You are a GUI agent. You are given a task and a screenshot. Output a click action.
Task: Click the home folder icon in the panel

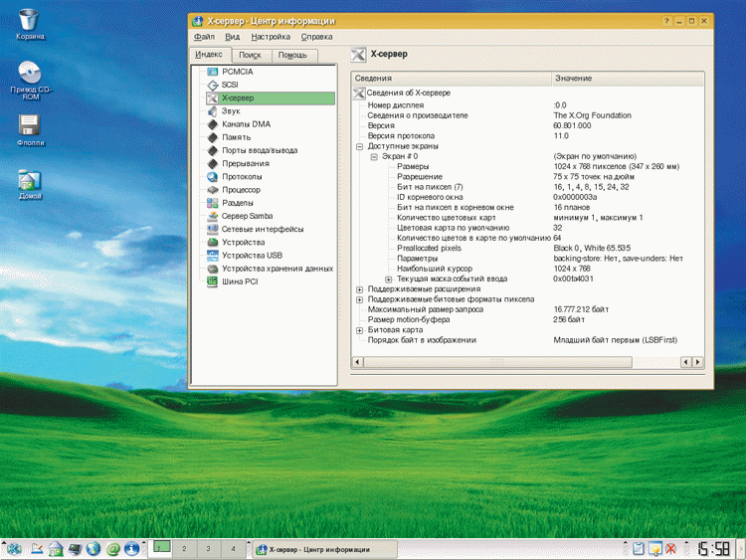tap(56, 549)
